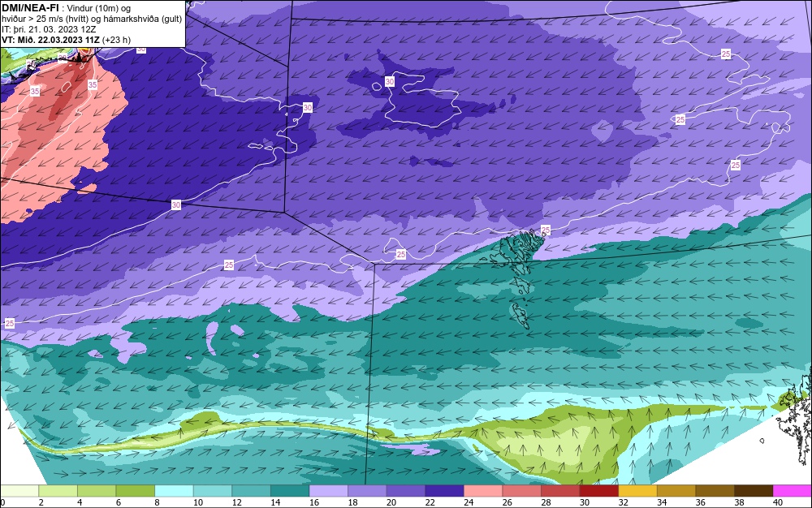
Task: Click the dark indigo 22–24 m/s legend swatch
Action: [x=445, y=491]
